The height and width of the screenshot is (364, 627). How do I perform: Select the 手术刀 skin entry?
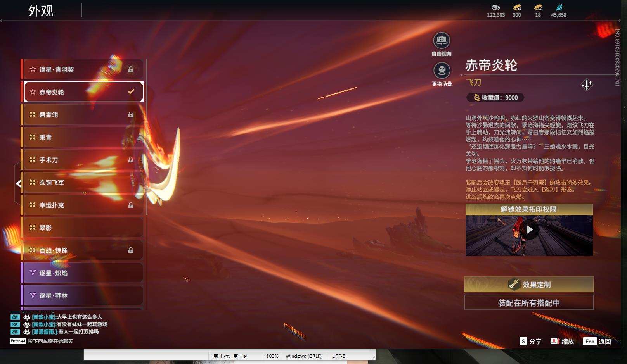82,160
